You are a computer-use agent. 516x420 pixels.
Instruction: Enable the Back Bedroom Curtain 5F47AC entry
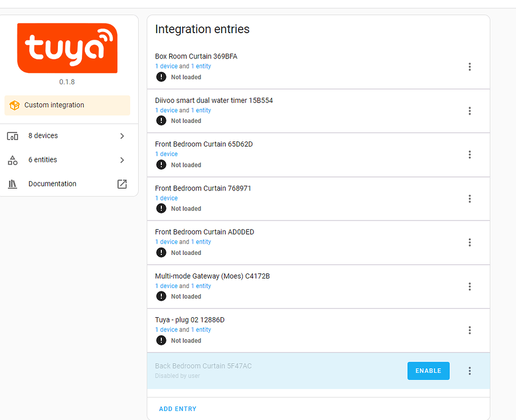point(428,371)
